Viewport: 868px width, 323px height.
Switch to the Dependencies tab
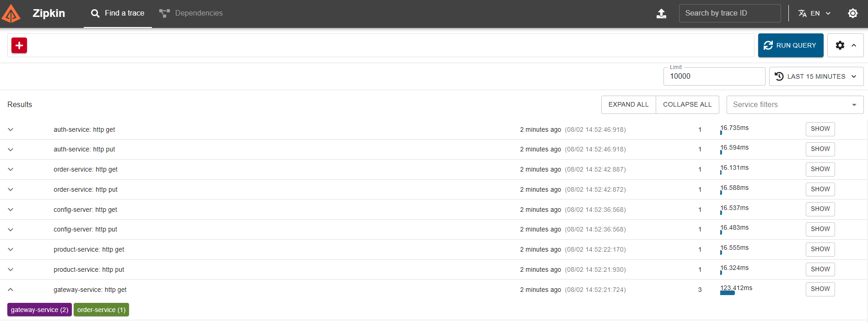pyautogui.click(x=191, y=13)
